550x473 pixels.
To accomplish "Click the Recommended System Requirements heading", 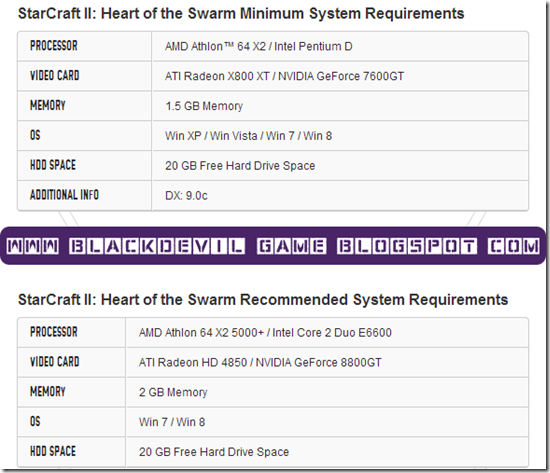I will coord(263,300).
